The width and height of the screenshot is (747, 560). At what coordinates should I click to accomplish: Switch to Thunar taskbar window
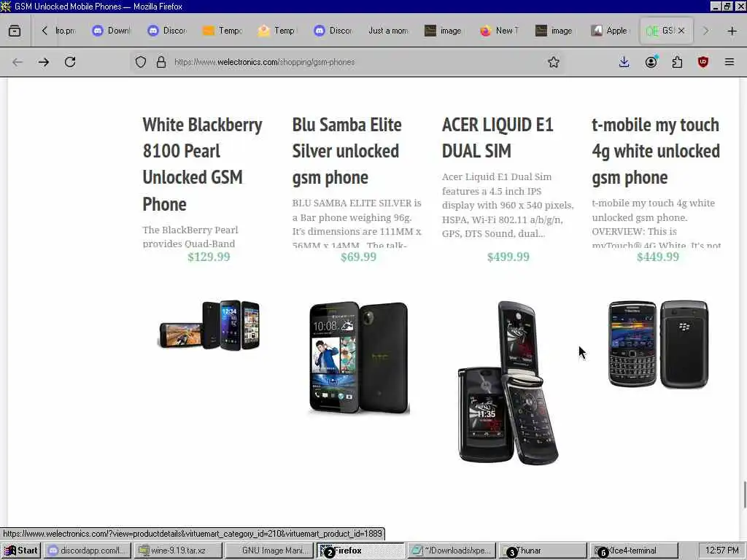pos(543,551)
